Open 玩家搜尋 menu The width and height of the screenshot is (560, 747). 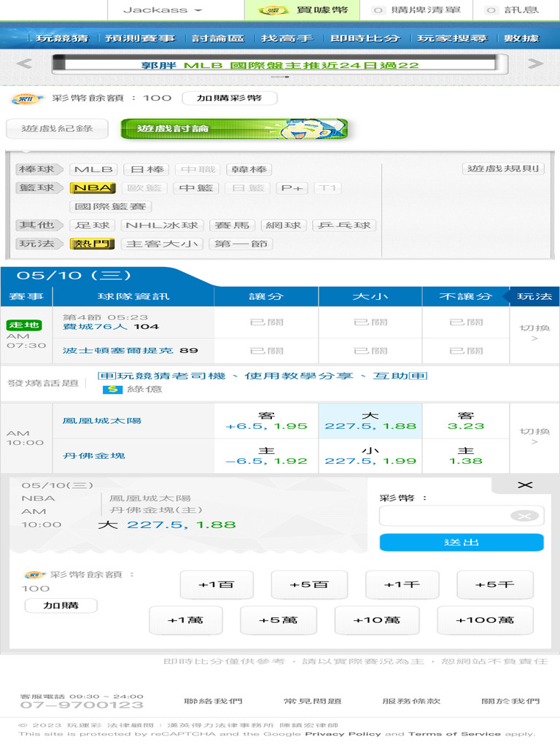coord(452,38)
